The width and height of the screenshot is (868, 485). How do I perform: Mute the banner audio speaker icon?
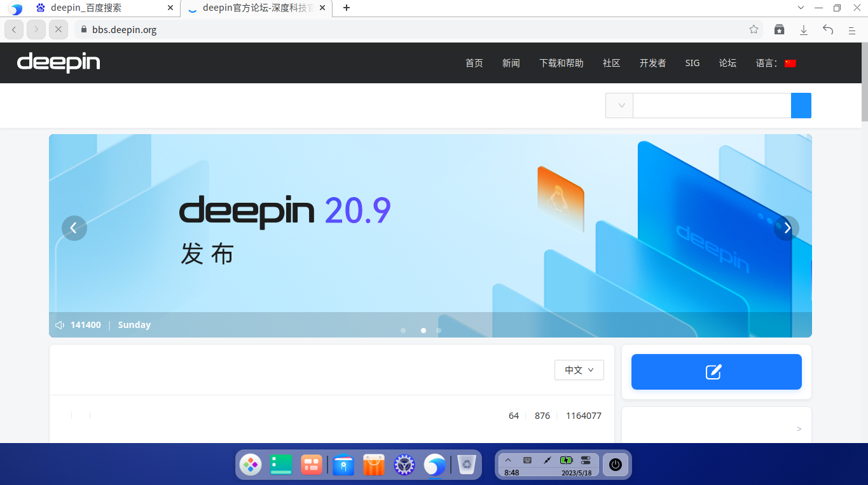point(59,324)
